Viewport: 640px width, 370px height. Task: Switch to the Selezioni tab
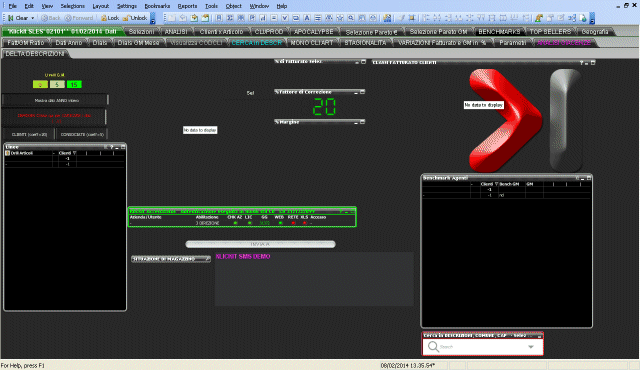(x=141, y=31)
